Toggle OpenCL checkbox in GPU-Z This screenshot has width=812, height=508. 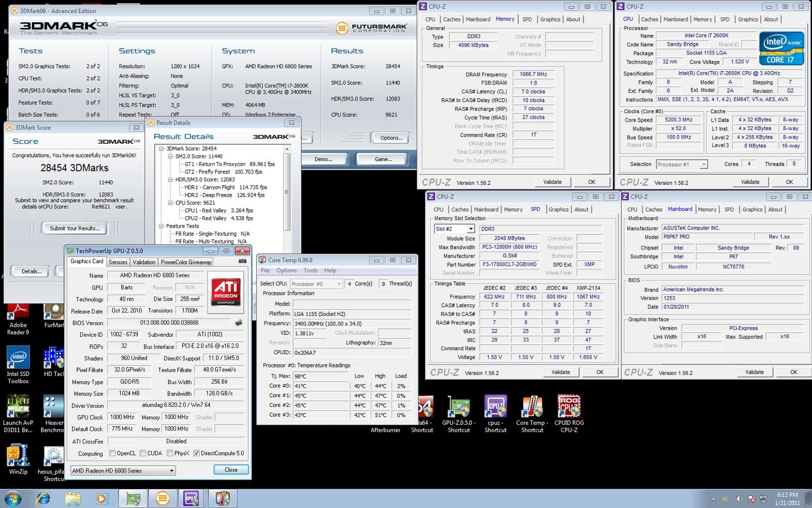(113, 453)
